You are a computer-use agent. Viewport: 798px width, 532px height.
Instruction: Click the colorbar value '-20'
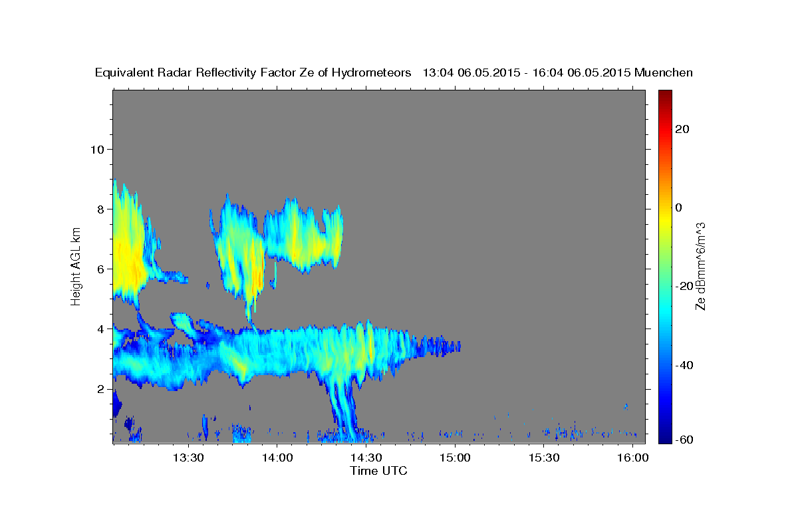(684, 286)
